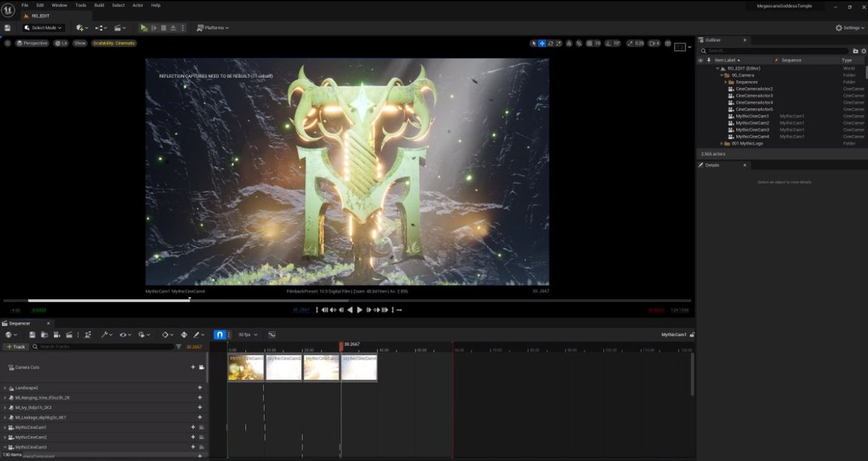Select the arrow Select tool in the viewport

[x=534, y=43]
